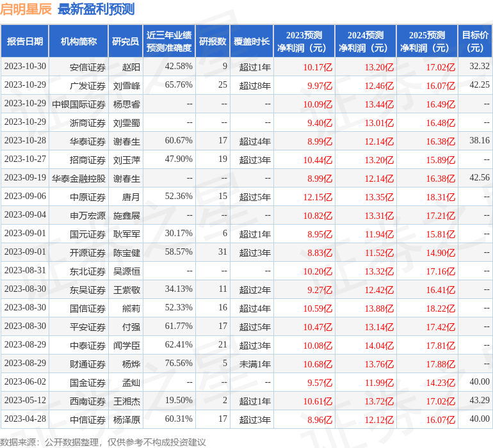Click the 2023-06-02 report date
The height and width of the screenshot is (448, 493).
point(25,381)
